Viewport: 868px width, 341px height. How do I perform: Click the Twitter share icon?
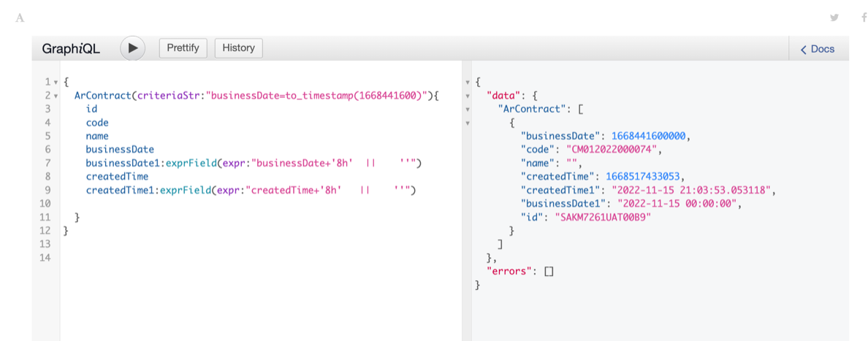pyautogui.click(x=834, y=18)
